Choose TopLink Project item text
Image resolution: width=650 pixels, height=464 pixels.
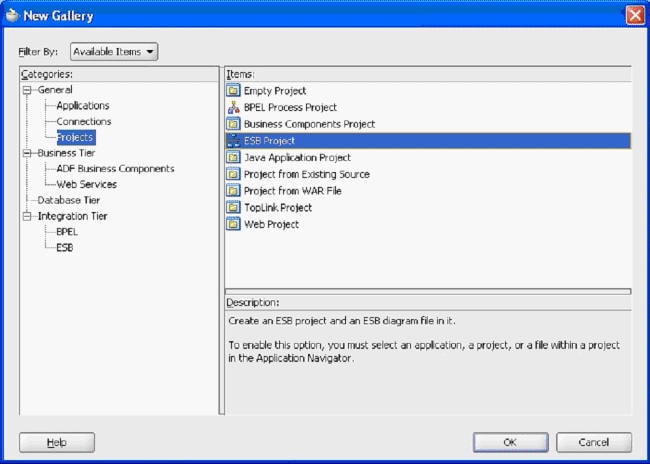point(278,208)
